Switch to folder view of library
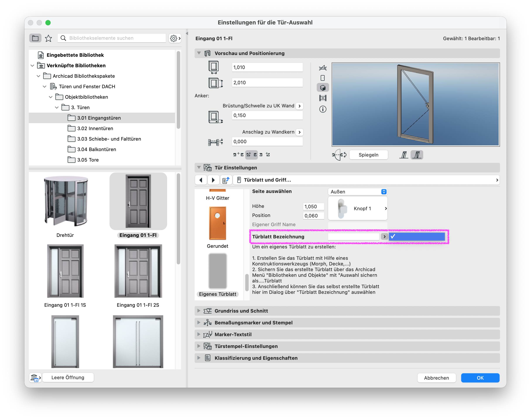Screen dimensions: 531x420 [x=35, y=38]
